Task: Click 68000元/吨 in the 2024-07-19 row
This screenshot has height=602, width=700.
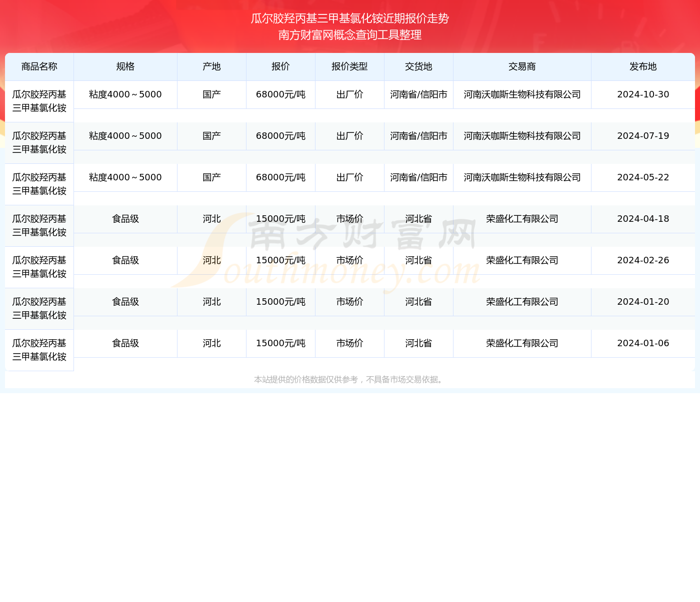Action: click(281, 136)
